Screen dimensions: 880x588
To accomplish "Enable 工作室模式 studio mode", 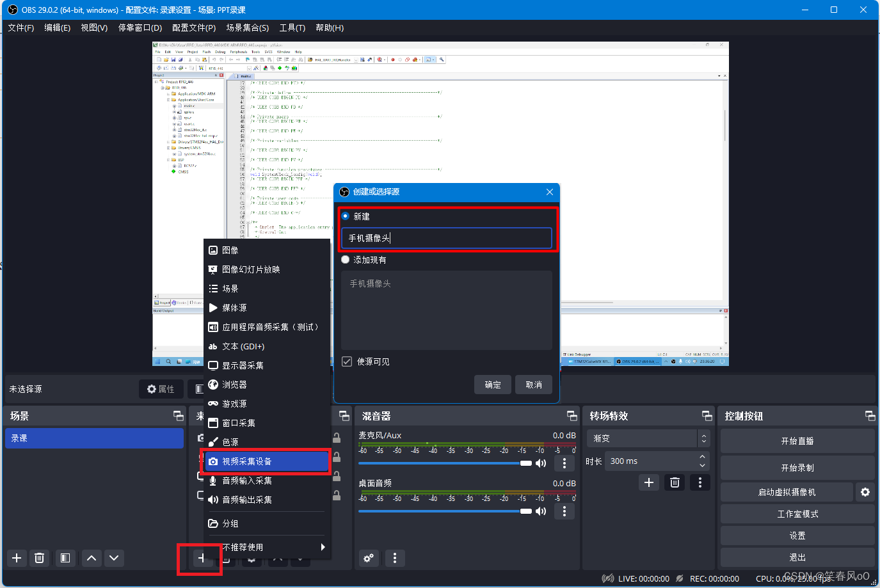I will click(797, 514).
